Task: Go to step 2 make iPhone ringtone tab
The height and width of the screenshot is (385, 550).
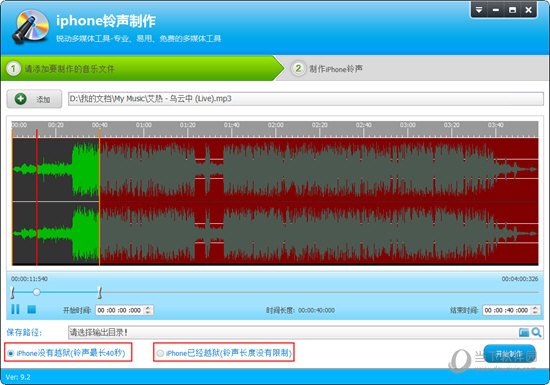Action: coord(412,68)
